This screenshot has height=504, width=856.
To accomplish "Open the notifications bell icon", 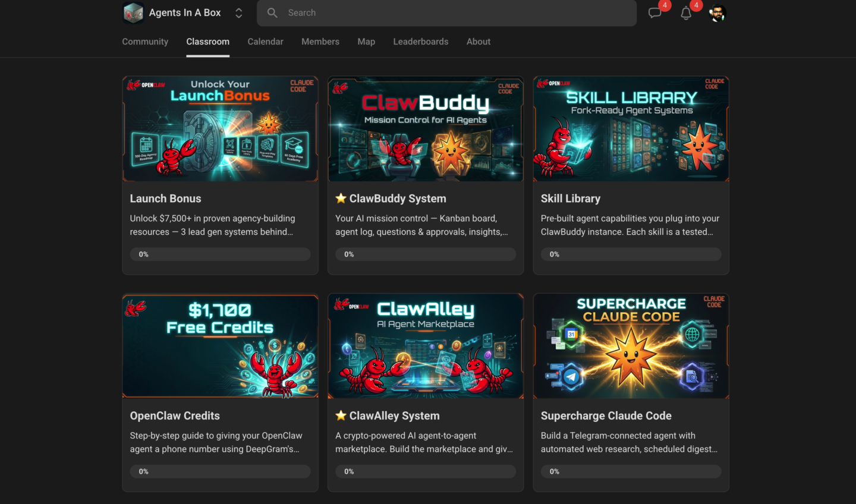I will pos(686,13).
